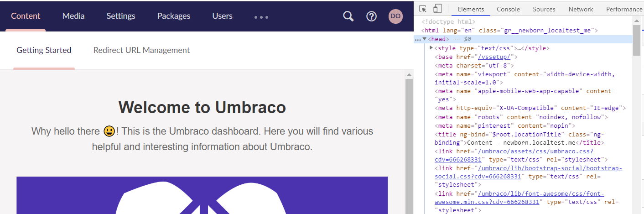The image size is (644, 214).
Task: Expand the style element disclosure triangle
Action: [431, 48]
